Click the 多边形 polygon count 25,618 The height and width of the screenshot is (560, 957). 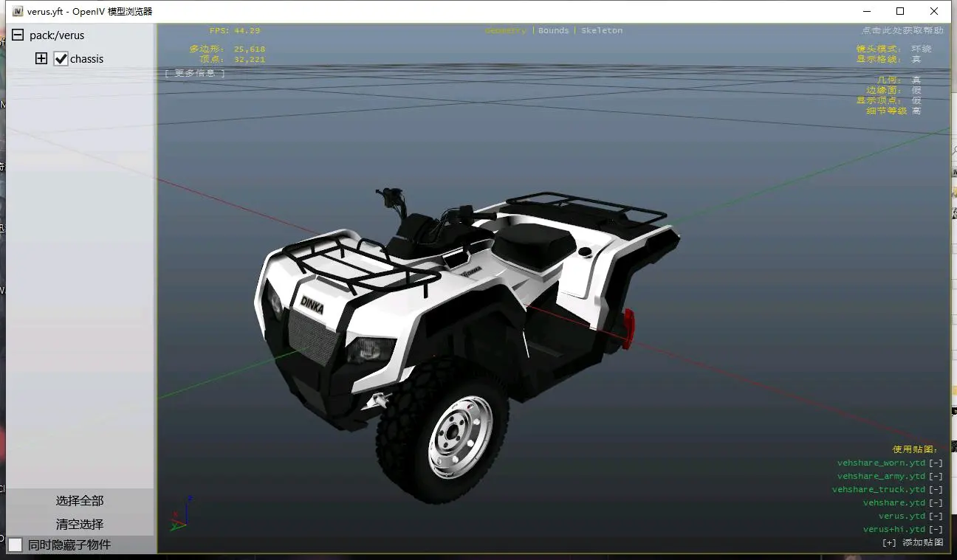pos(250,49)
